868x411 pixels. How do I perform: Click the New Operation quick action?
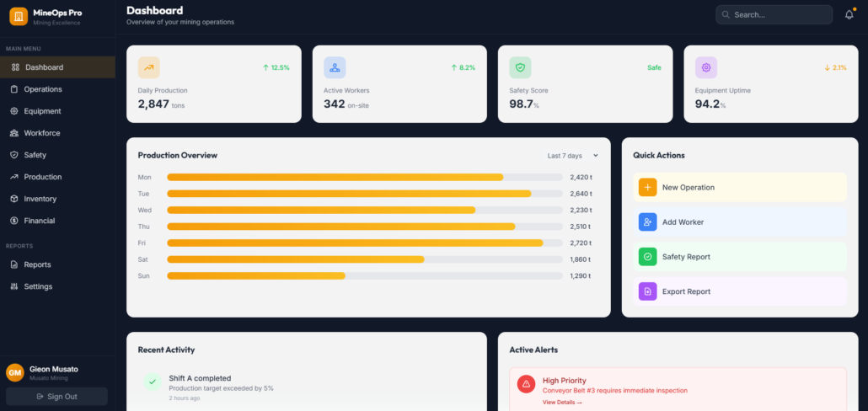(x=739, y=187)
